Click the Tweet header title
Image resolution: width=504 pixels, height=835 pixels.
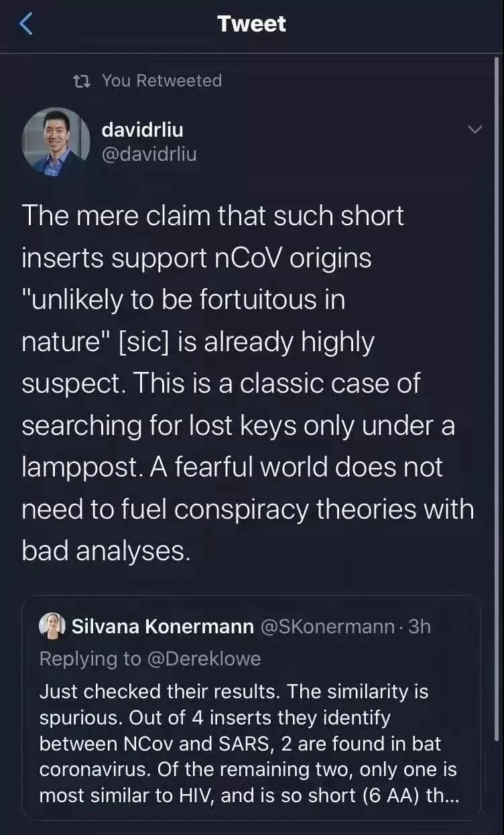[251, 24]
